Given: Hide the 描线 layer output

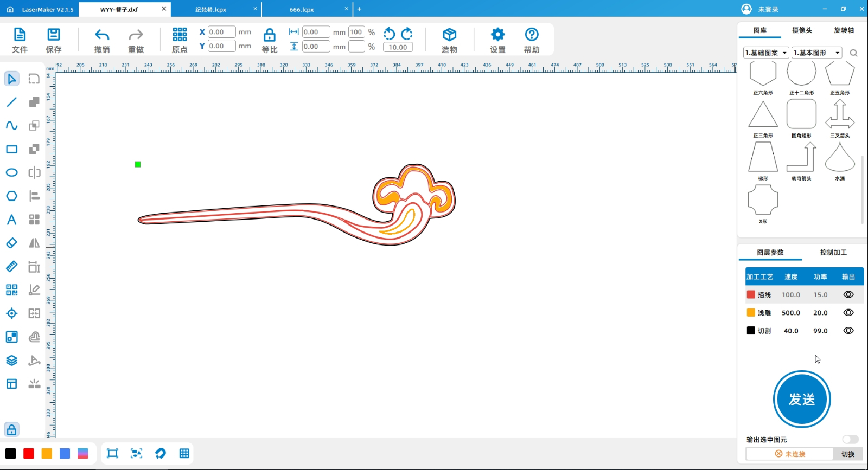Looking at the screenshot, I should pyautogui.click(x=848, y=294).
